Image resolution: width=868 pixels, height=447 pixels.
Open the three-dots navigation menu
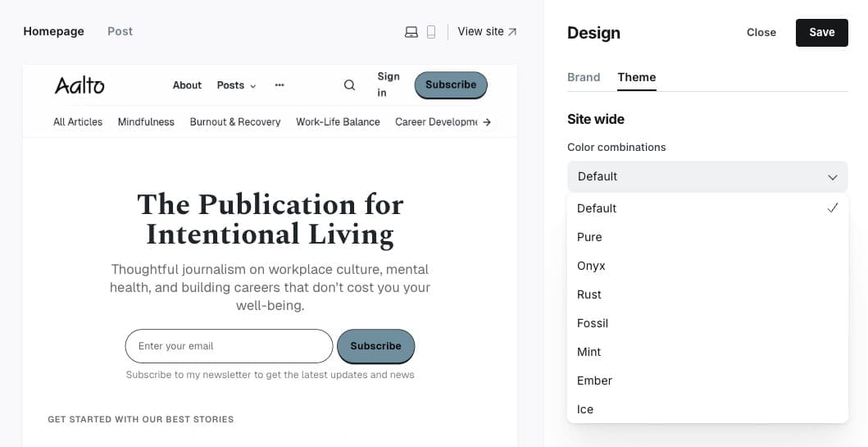(279, 85)
